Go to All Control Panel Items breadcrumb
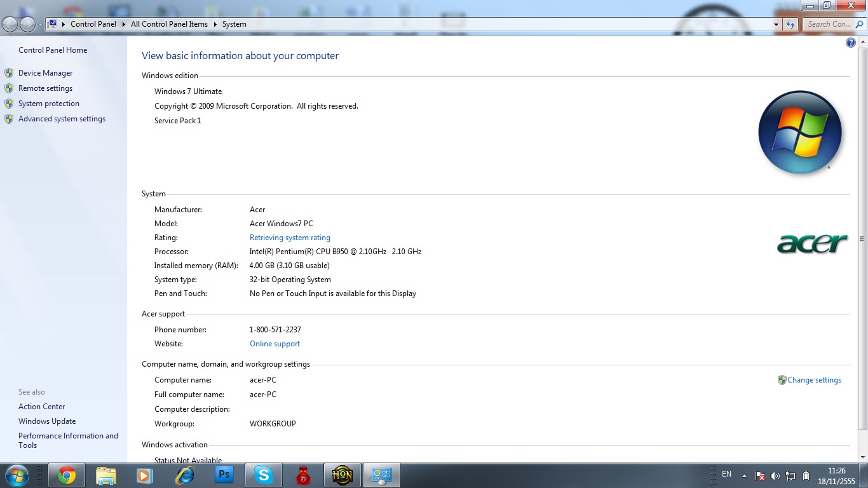The height and width of the screenshot is (488, 868). point(169,24)
